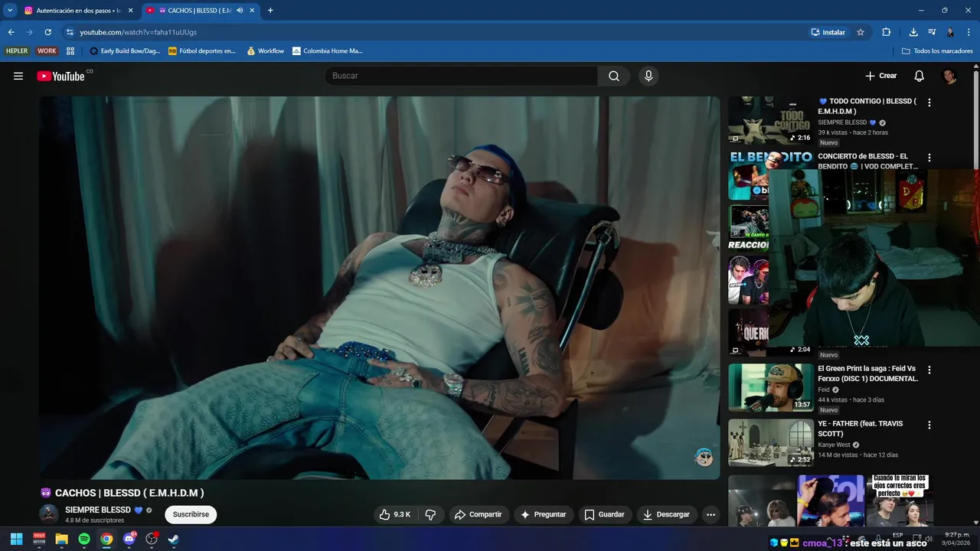Expand Todos los marcadores folder
The height and width of the screenshot is (551, 980).
click(x=937, y=51)
